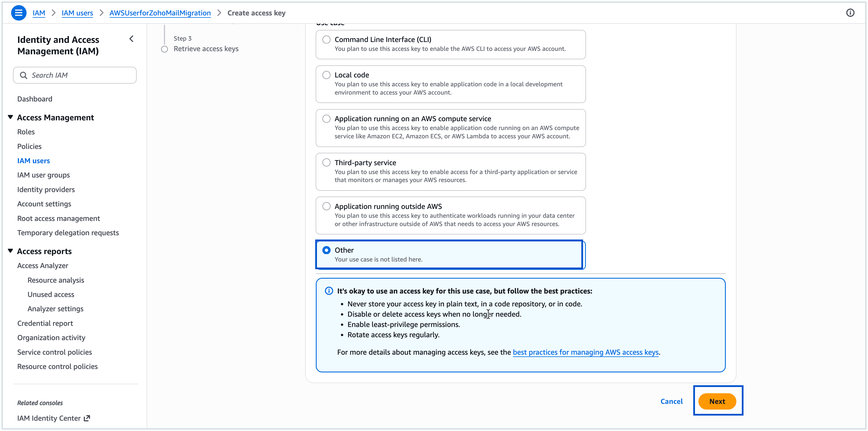Open IAM user groups
Screen dimensions: 868x431
[43, 175]
